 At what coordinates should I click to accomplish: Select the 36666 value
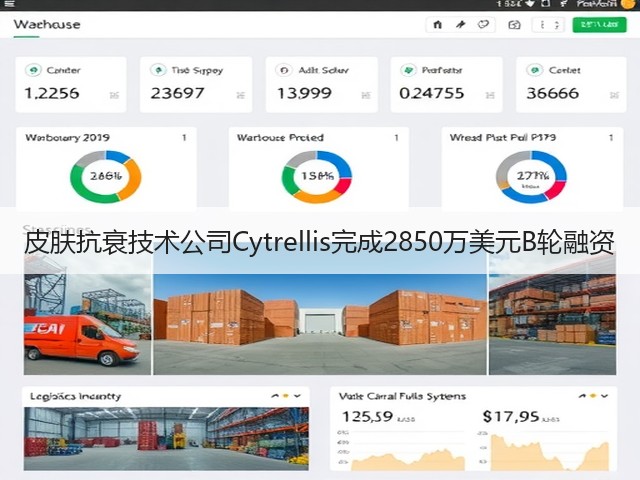tap(553, 93)
